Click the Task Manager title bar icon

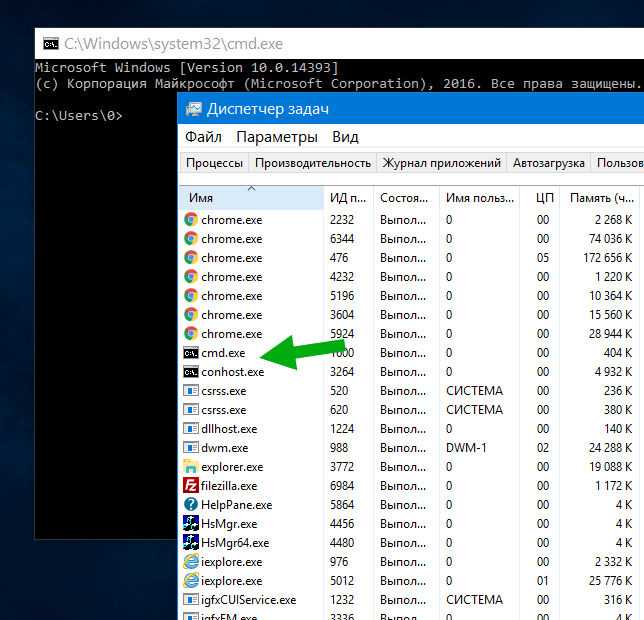coord(193,109)
